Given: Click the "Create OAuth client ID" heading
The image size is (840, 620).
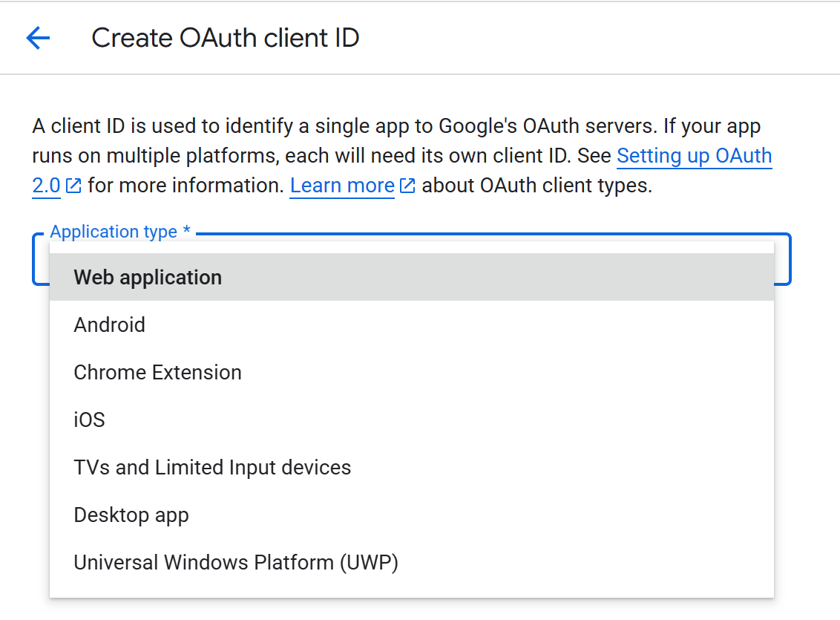Looking at the screenshot, I should coord(225,38).
